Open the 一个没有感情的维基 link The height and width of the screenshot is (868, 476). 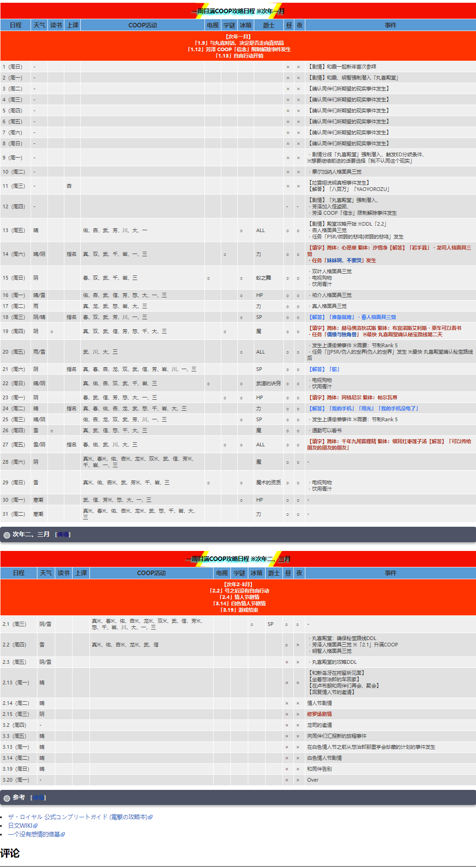[34, 834]
